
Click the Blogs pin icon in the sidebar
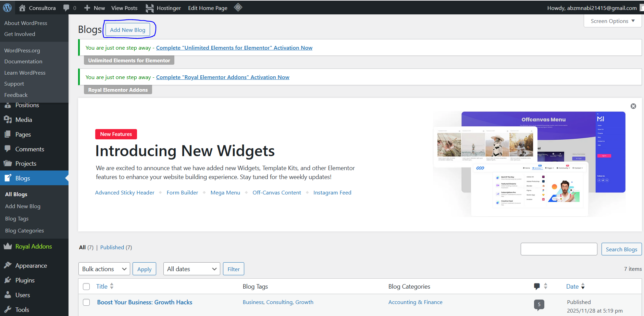[8, 178]
